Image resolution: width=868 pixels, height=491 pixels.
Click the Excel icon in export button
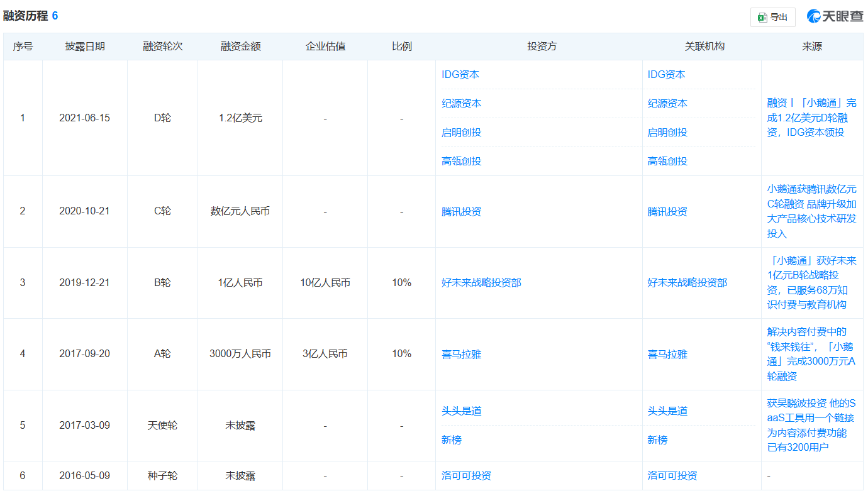point(762,17)
